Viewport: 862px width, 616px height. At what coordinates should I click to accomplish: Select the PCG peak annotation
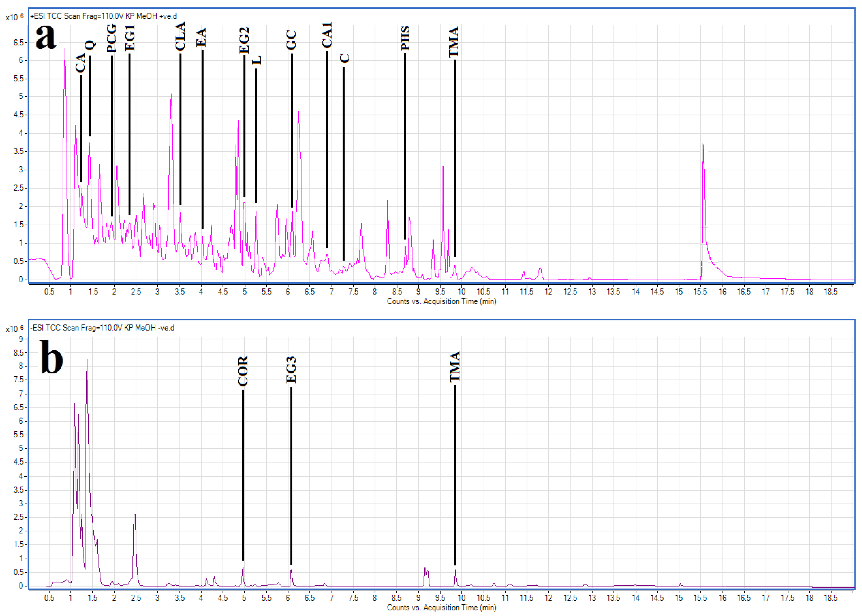[112, 38]
